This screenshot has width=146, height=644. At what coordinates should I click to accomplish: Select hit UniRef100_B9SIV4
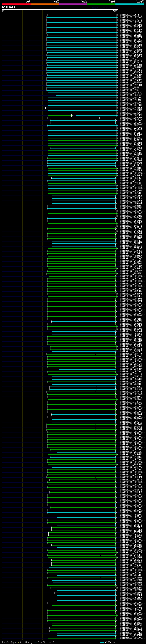coord(131,37)
